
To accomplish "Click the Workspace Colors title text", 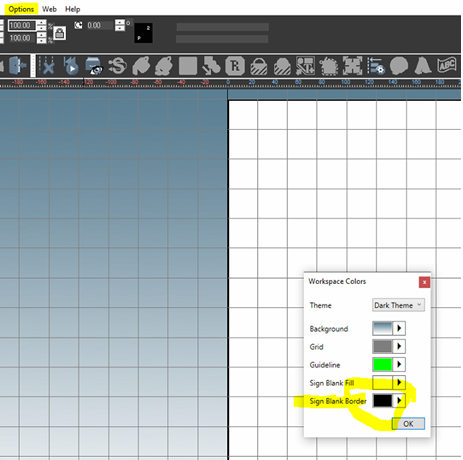I will click(x=337, y=281).
